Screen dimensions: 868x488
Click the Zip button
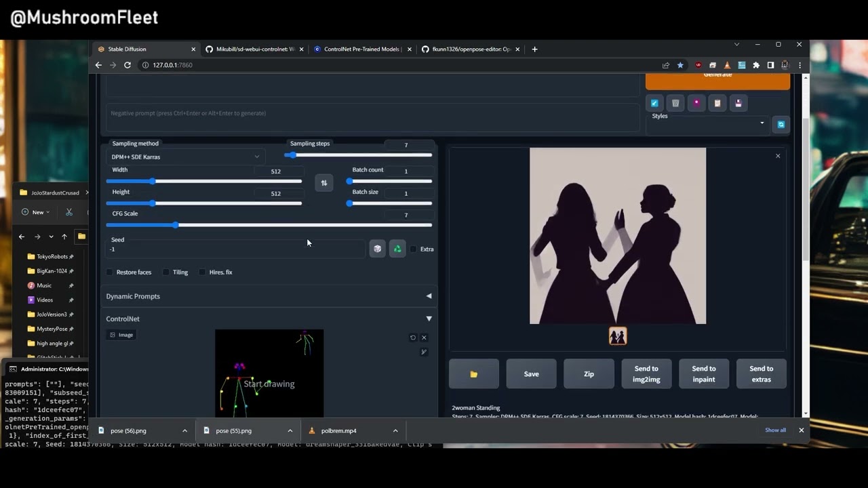coord(589,374)
